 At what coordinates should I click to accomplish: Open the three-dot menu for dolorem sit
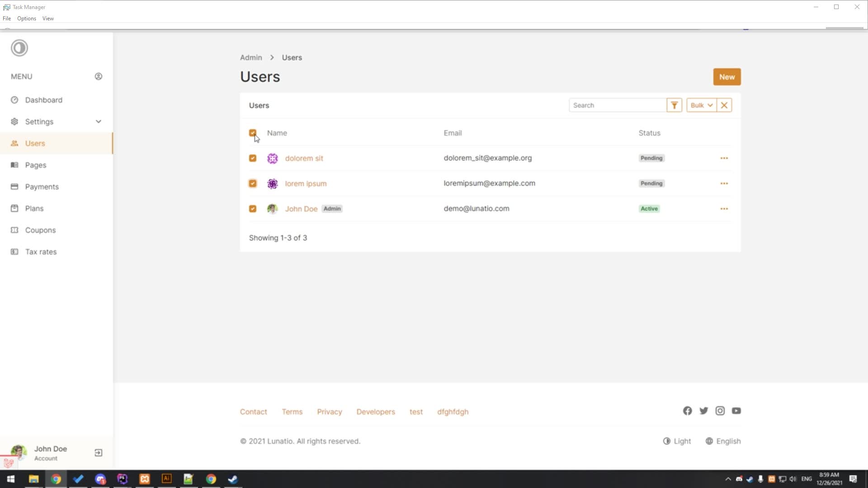click(x=724, y=158)
